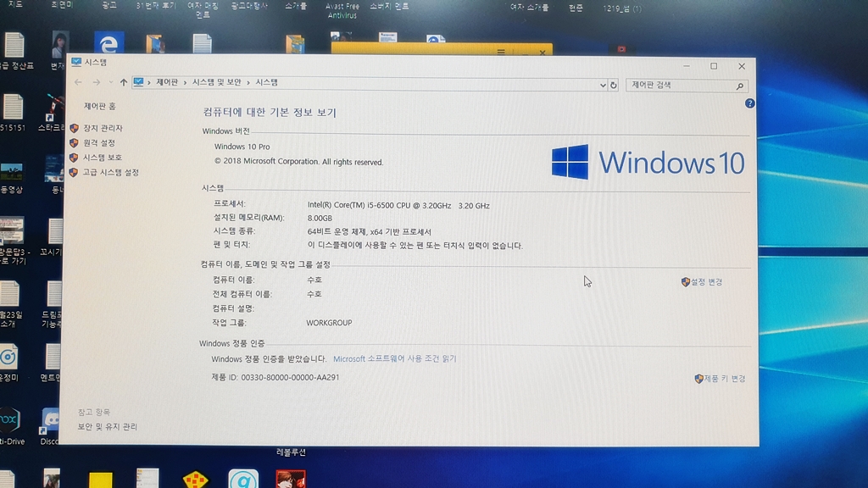Select the yellow diamond pixel desktop icon
Viewport: 868px width, 488px height.
[x=196, y=480]
